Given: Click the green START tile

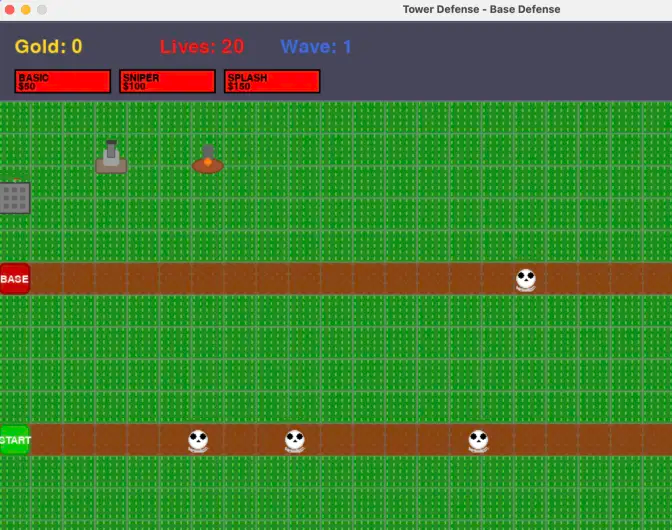Looking at the screenshot, I should (x=14, y=439).
